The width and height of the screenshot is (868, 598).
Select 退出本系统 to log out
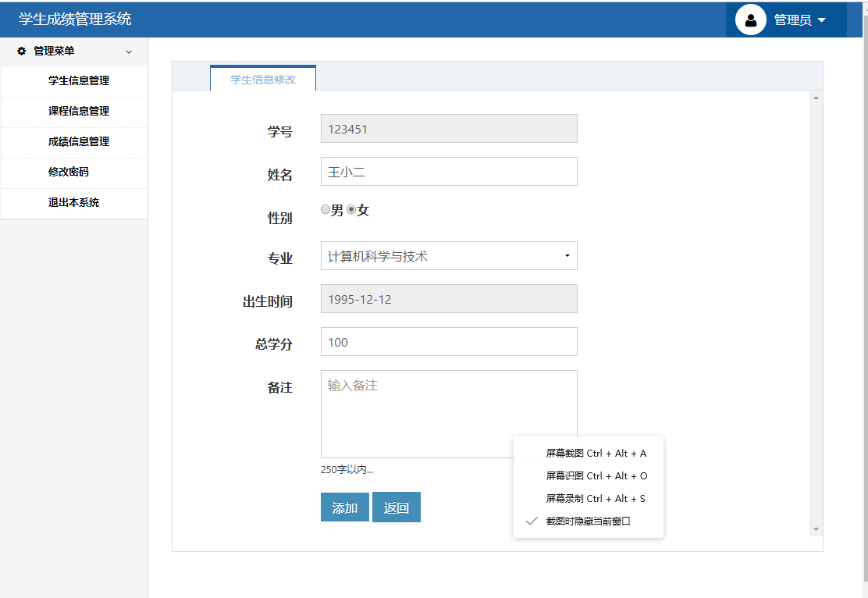74,203
